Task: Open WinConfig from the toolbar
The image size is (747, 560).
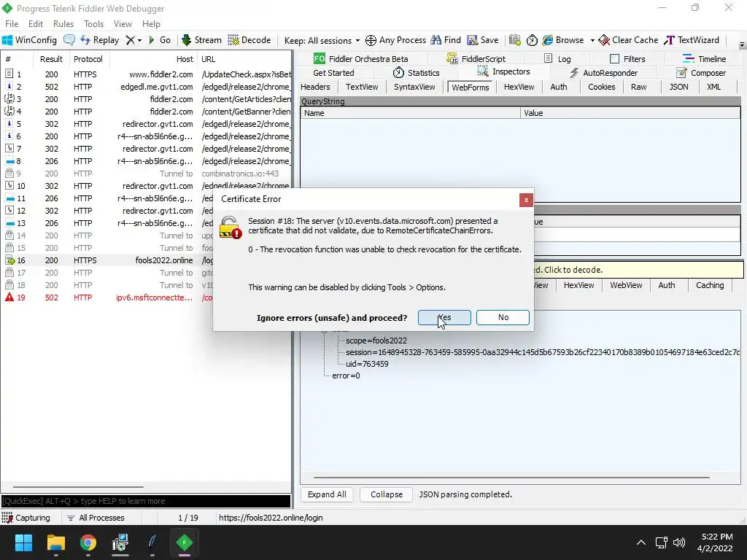Action: (x=29, y=40)
